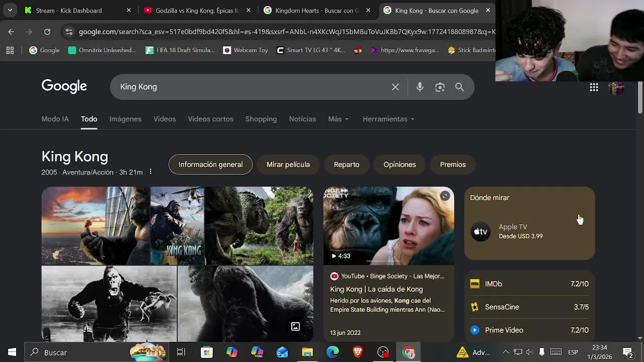
Task: Open the tab search chevron in Chrome
Action: pyautogui.click(x=10, y=10)
